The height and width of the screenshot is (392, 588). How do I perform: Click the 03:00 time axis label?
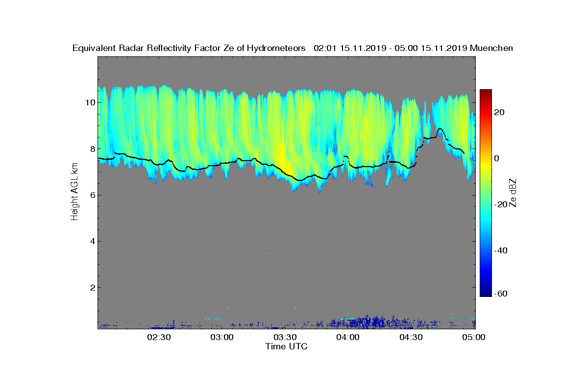pos(222,337)
